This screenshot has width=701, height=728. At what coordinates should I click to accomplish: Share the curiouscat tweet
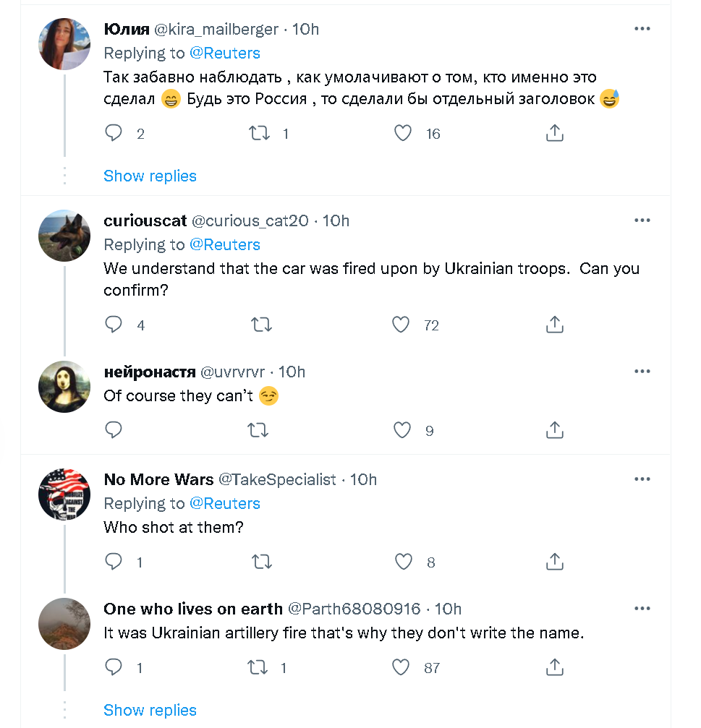pyautogui.click(x=554, y=325)
